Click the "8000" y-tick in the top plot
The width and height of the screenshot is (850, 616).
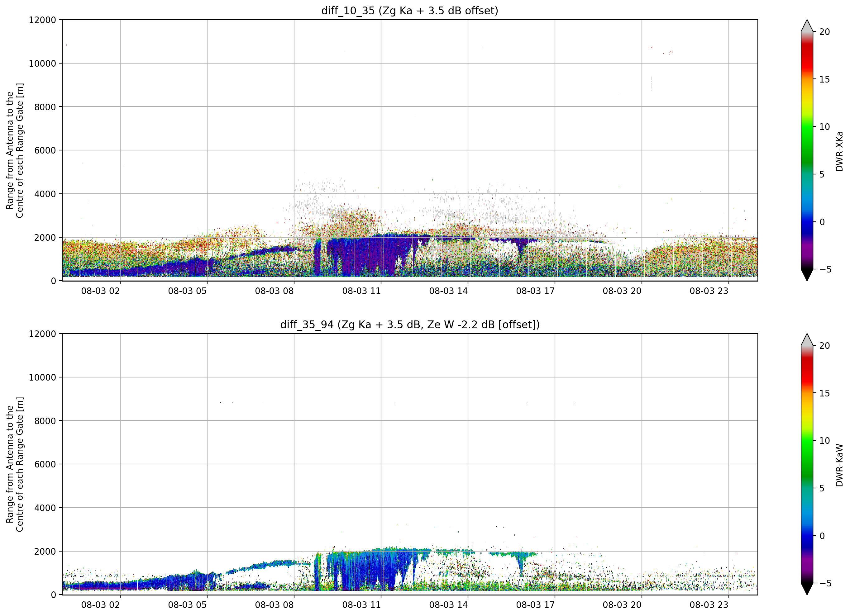(45, 107)
